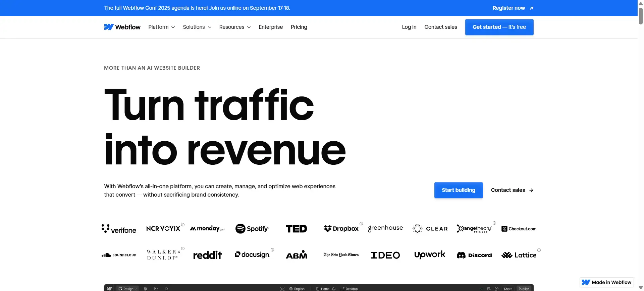Expand the Solutions dropdown menu
The height and width of the screenshot is (291, 644).
[197, 27]
